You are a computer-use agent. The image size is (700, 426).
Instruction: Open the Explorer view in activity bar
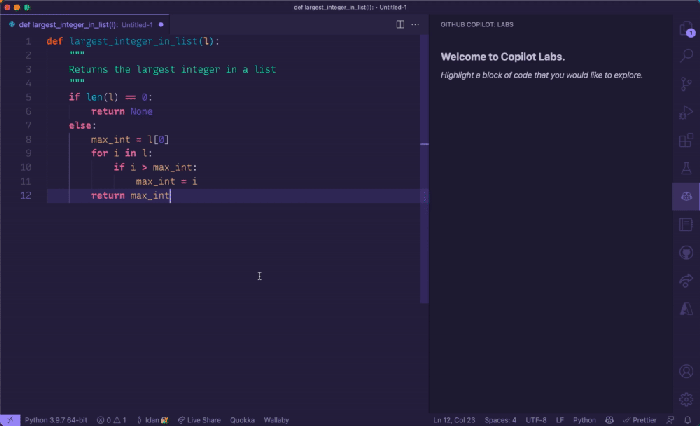[x=686, y=29]
